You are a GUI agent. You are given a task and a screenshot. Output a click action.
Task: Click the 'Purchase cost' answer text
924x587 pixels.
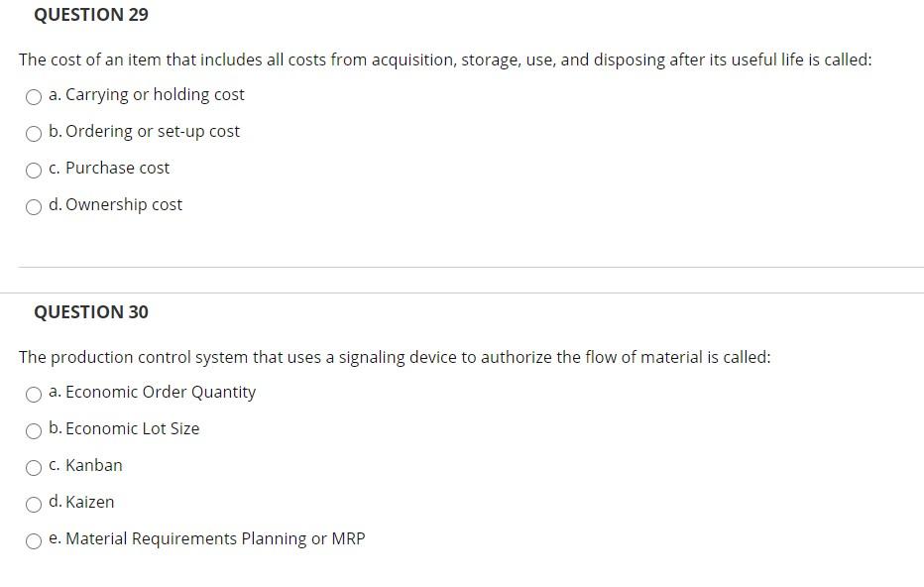(117, 168)
